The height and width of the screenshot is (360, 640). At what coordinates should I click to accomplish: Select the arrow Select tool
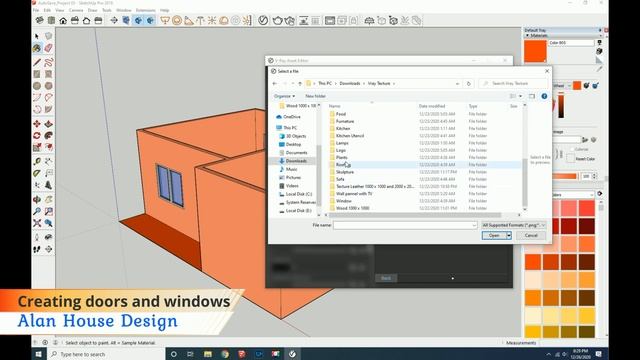coord(37,36)
